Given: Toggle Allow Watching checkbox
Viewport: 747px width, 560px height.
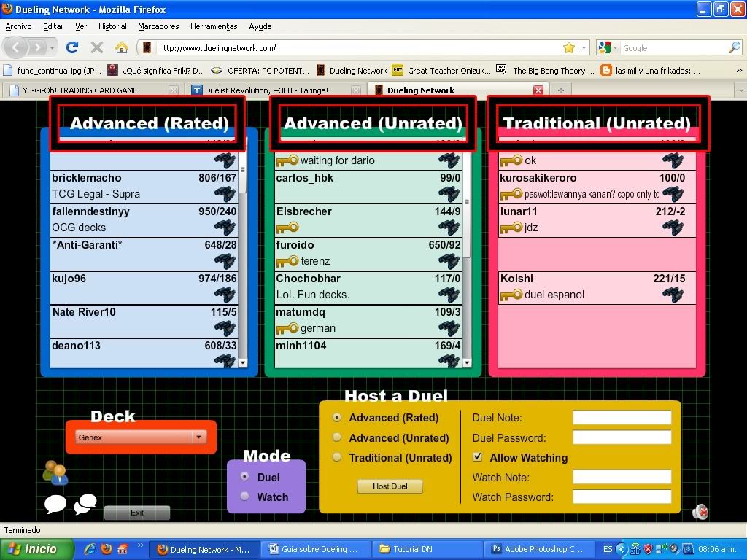Looking at the screenshot, I should point(477,457).
